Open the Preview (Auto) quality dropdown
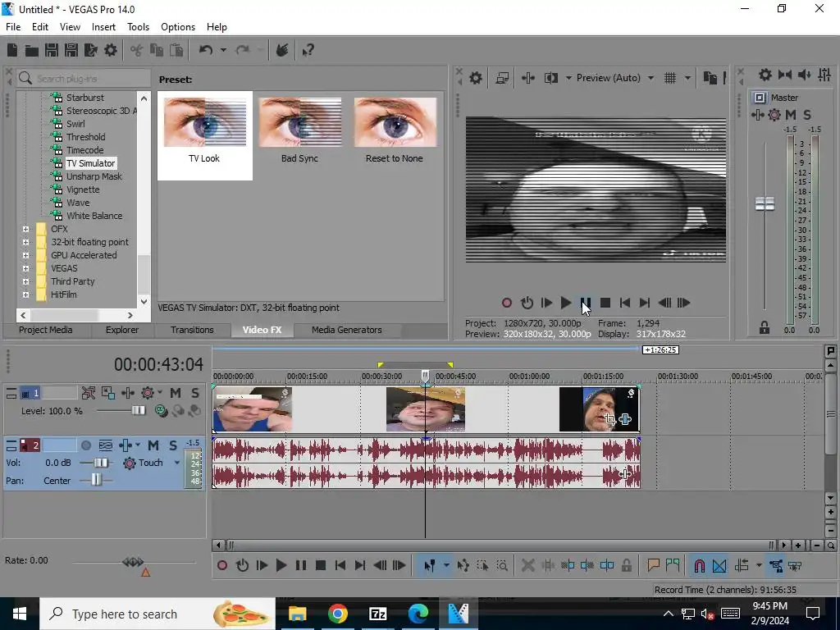Viewport: 840px width, 630px height. click(651, 78)
